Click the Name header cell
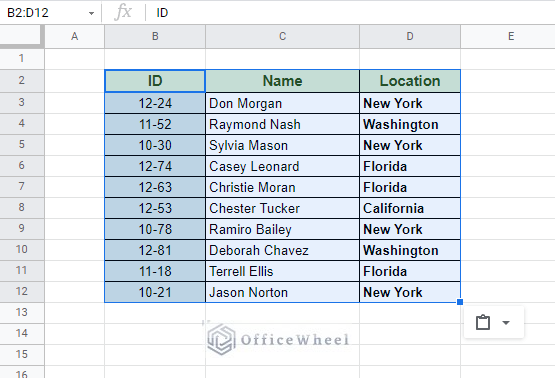Viewport: 555px width, 378px height. 282,81
